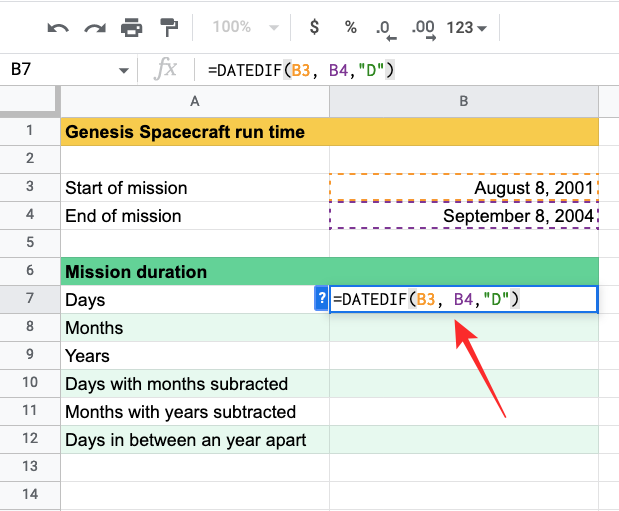Expand the name box dropdown arrow

(124, 70)
